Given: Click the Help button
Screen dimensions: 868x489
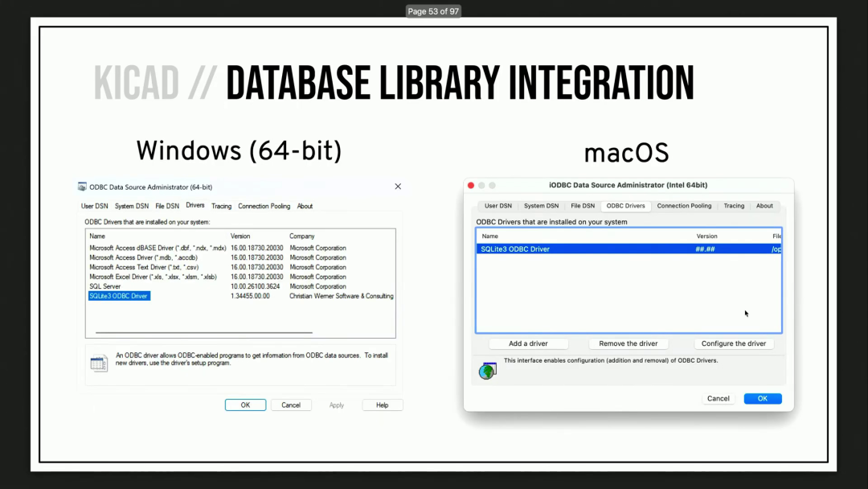Looking at the screenshot, I should pyautogui.click(x=383, y=405).
